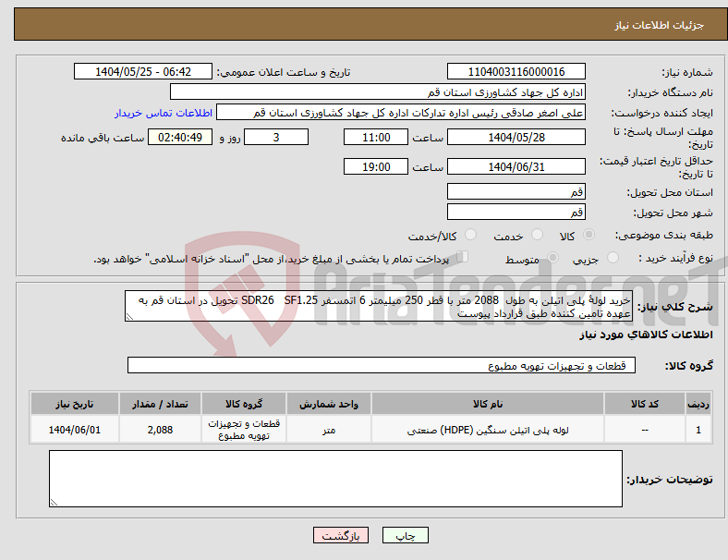Screen dimensions: 728x560
Task: Open اطلاعات تماس خریدار link
Action: [x=164, y=113]
